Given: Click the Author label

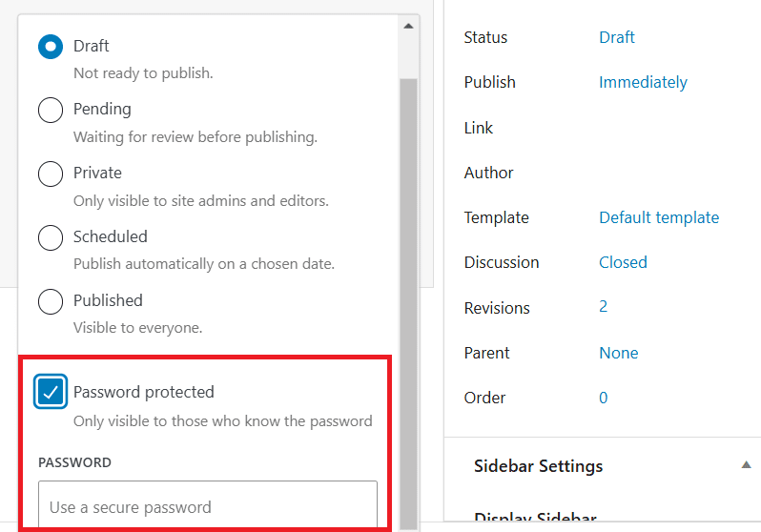Looking at the screenshot, I should click(488, 173).
